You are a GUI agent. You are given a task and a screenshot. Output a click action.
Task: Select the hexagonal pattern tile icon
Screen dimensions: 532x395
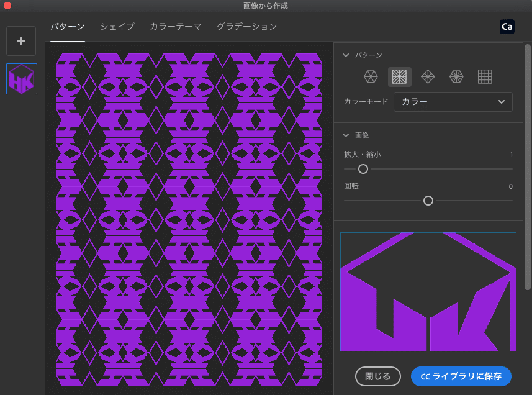pyautogui.click(x=371, y=76)
